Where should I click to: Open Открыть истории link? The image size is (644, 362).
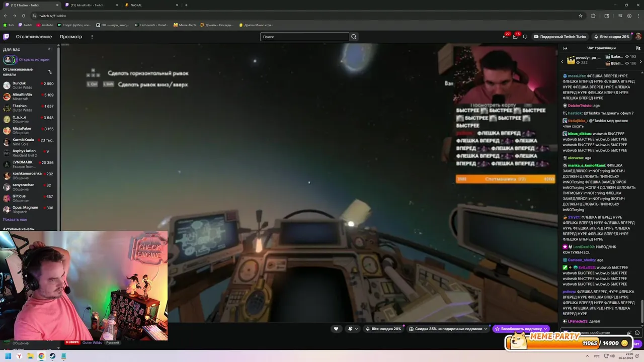[34, 59]
